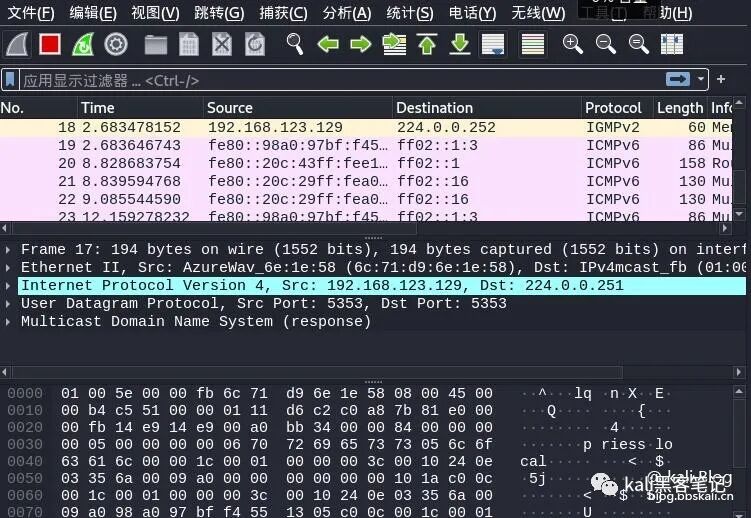Zoom in on packet text
Image resolution: width=751 pixels, height=518 pixels.
(x=572, y=44)
